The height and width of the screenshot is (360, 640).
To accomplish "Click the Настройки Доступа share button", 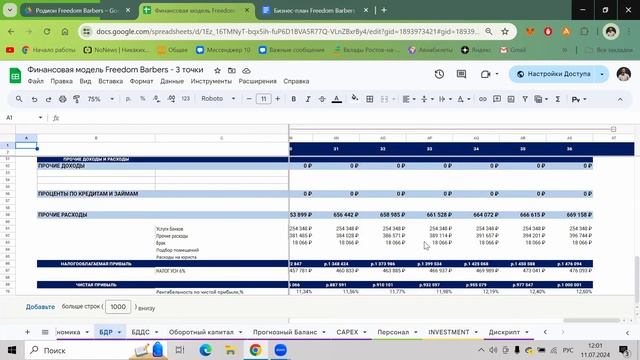I will [x=555, y=74].
